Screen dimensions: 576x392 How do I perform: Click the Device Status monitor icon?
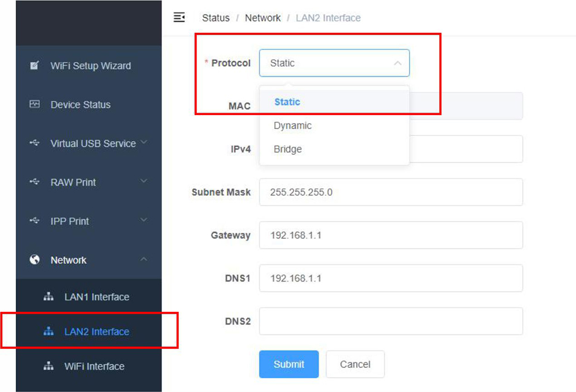tap(35, 105)
